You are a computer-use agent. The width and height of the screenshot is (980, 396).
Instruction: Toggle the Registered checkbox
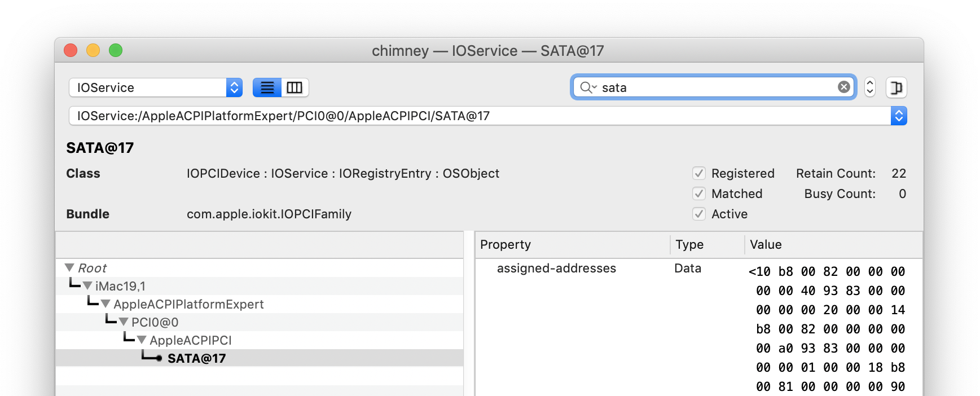[x=699, y=173]
